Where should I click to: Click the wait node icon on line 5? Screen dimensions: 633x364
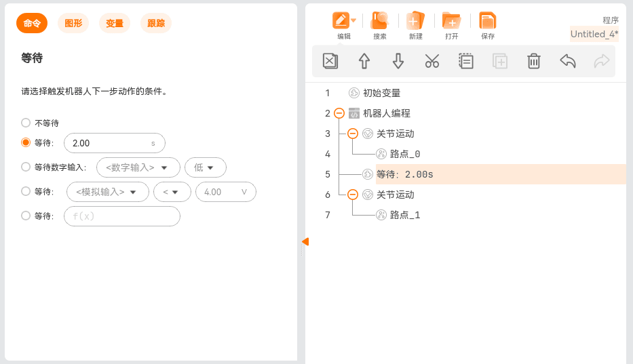point(367,174)
